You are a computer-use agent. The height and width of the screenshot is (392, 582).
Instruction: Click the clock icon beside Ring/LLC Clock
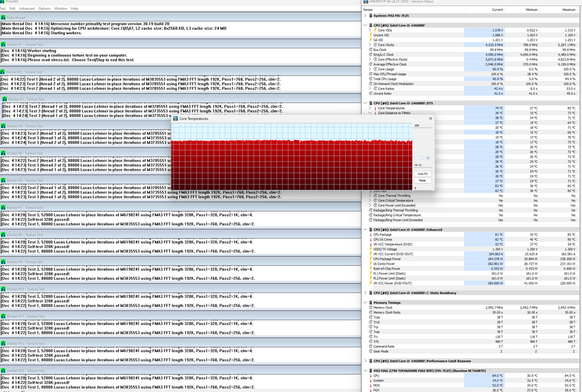(x=370, y=54)
